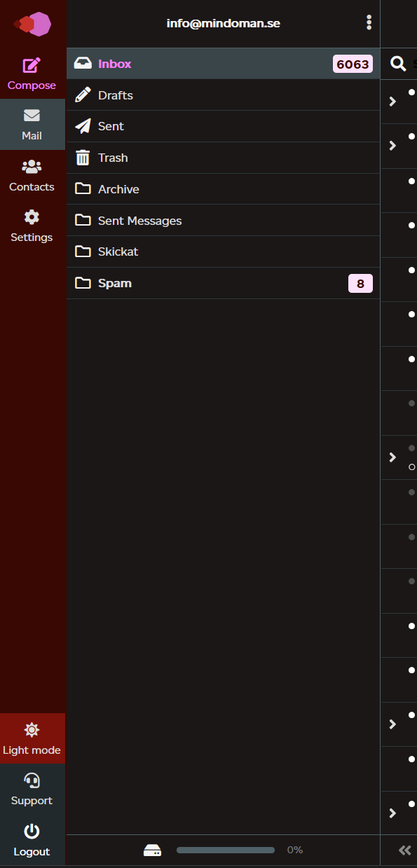Select the Contacts icon in the sidebar
The height and width of the screenshot is (868, 417).
point(32,167)
